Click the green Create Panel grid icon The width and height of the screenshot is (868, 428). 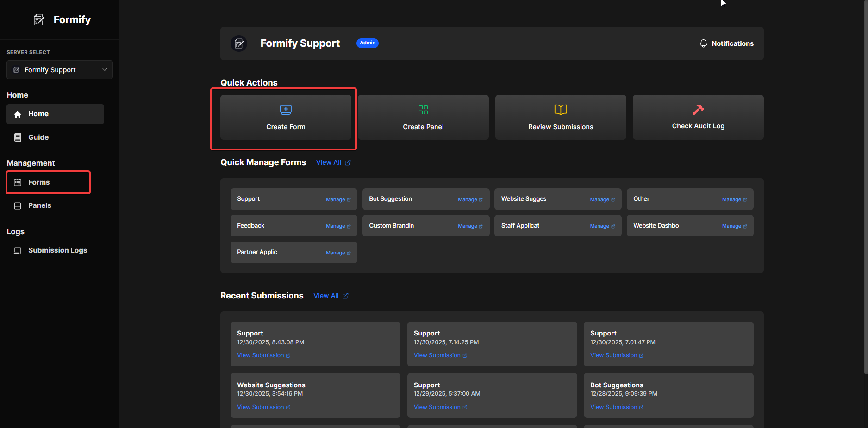click(423, 110)
